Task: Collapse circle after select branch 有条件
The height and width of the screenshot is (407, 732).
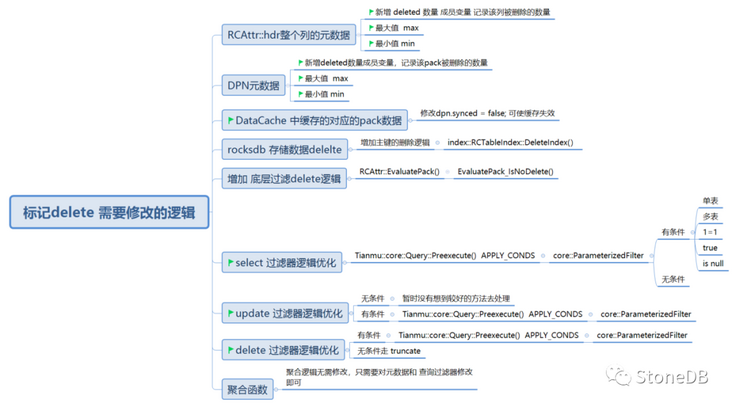Action: (x=692, y=232)
